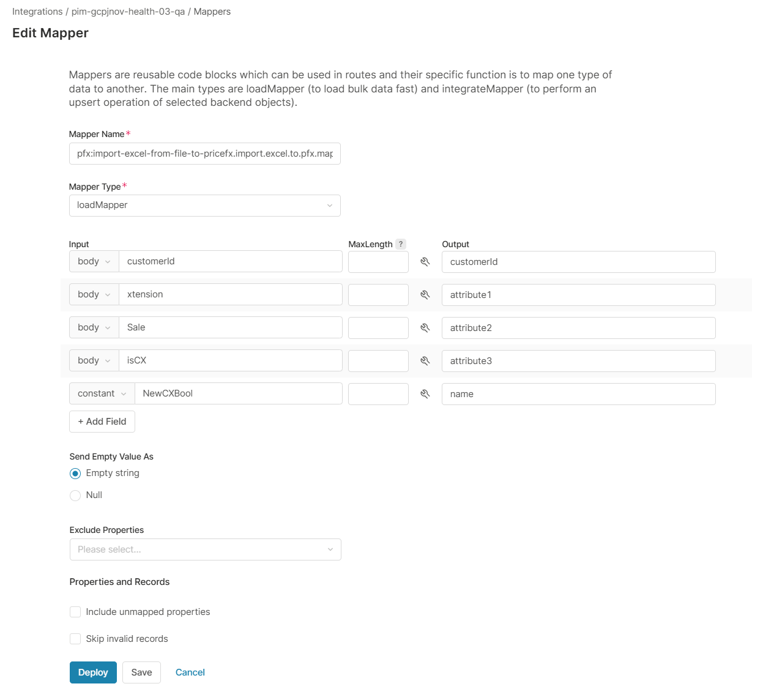
Task: Click the Cancel link
Action: (190, 672)
